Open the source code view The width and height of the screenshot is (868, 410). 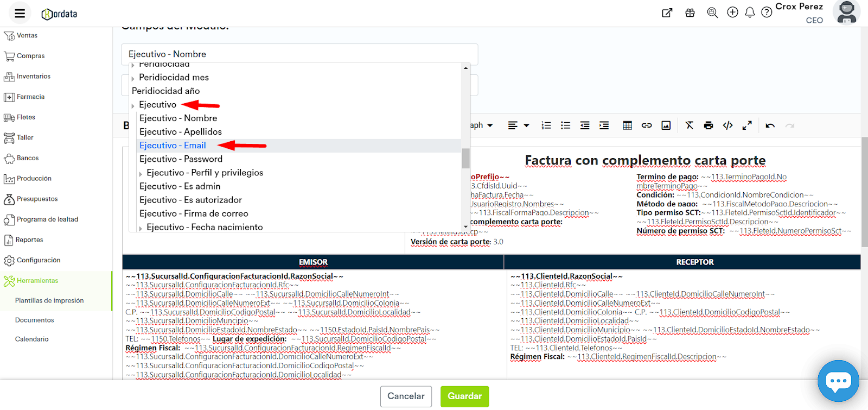click(727, 125)
